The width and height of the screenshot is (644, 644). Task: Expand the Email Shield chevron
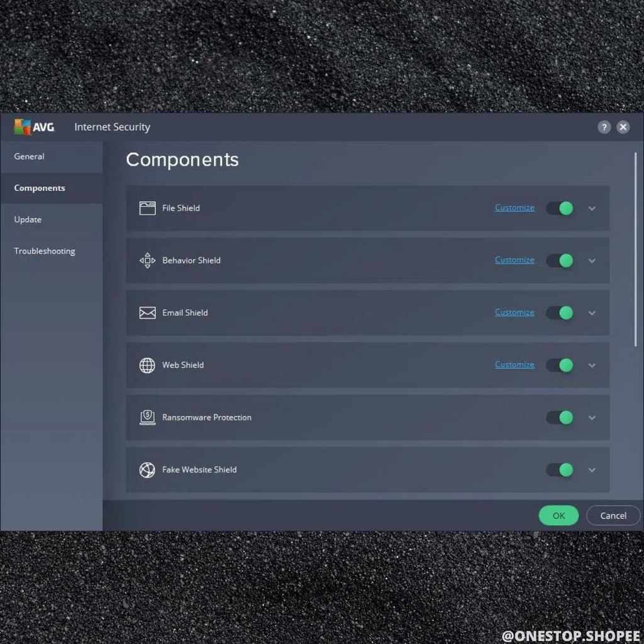point(592,313)
